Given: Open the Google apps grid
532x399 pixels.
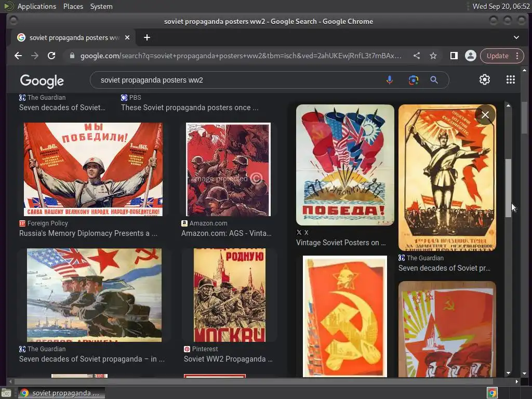Looking at the screenshot, I should tap(511, 79).
